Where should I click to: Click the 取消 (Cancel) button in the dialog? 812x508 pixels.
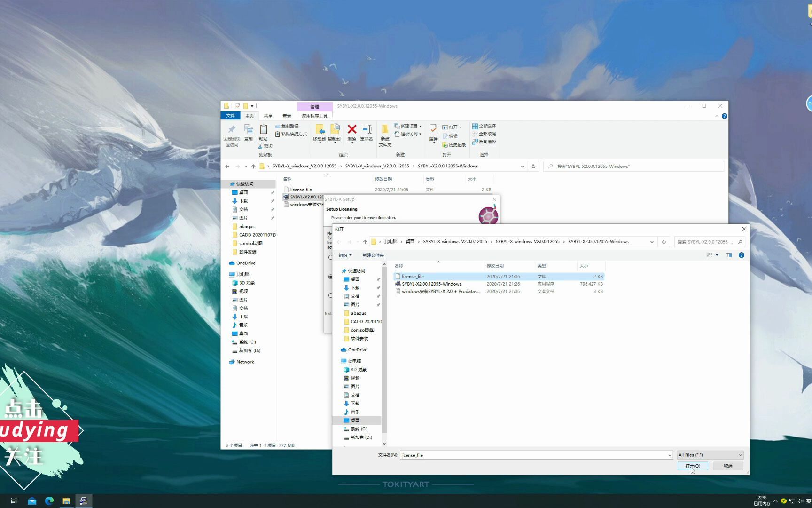pyautogui.click(x=728, y=466)
